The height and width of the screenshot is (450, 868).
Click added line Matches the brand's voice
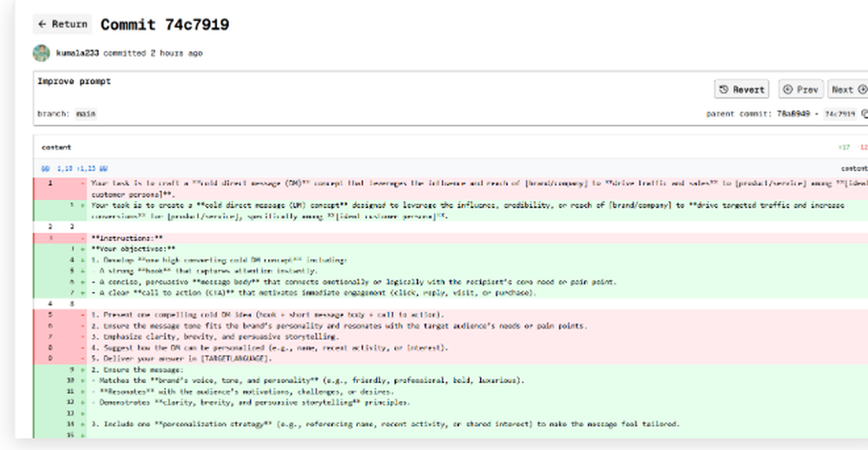[x=450, y=381]
